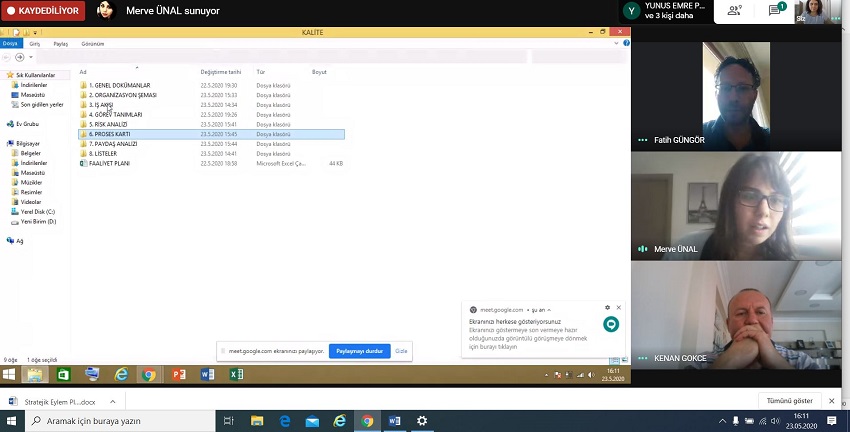Open notification settings gear on Meet popup

(x=607, y=308)
